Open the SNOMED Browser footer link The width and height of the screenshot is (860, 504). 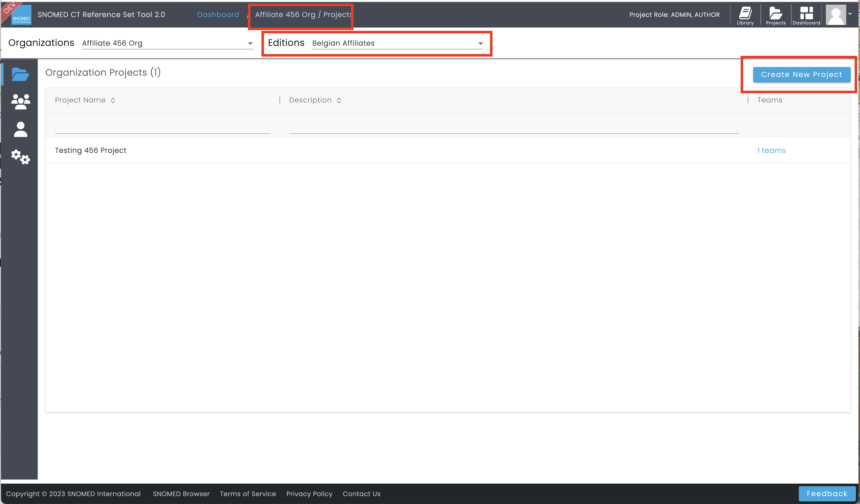tap(181, 494)
